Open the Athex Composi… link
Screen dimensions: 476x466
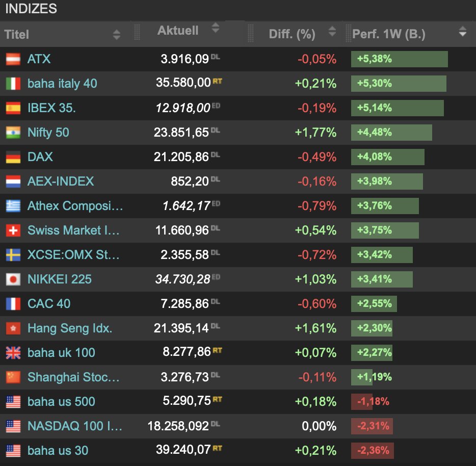(x=75, y=206)
